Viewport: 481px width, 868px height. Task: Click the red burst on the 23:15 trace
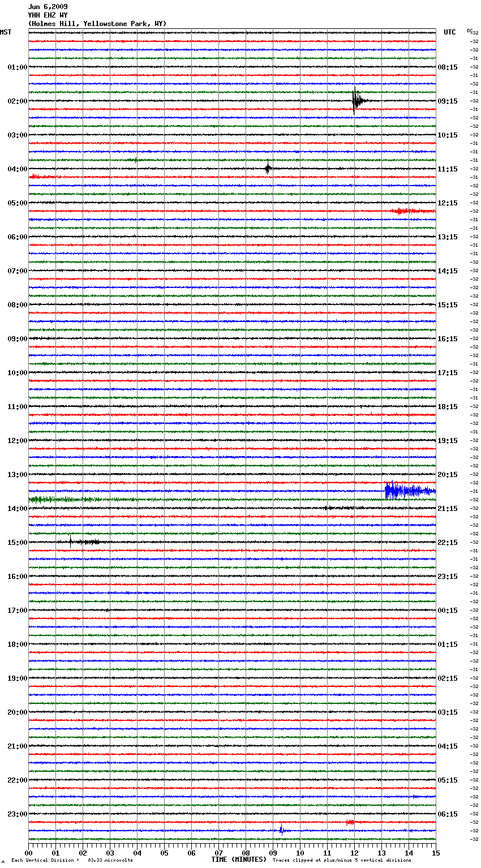click(350, 822)
